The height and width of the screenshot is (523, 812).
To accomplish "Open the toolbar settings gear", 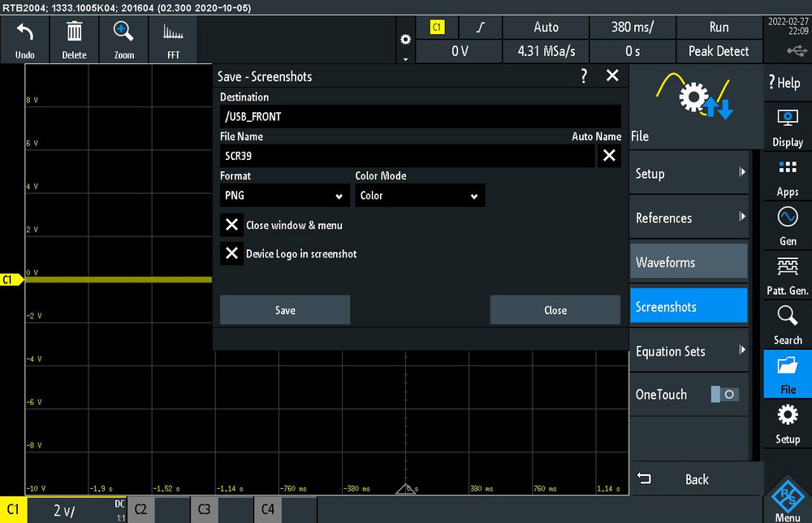I will (x=405, y=40).
